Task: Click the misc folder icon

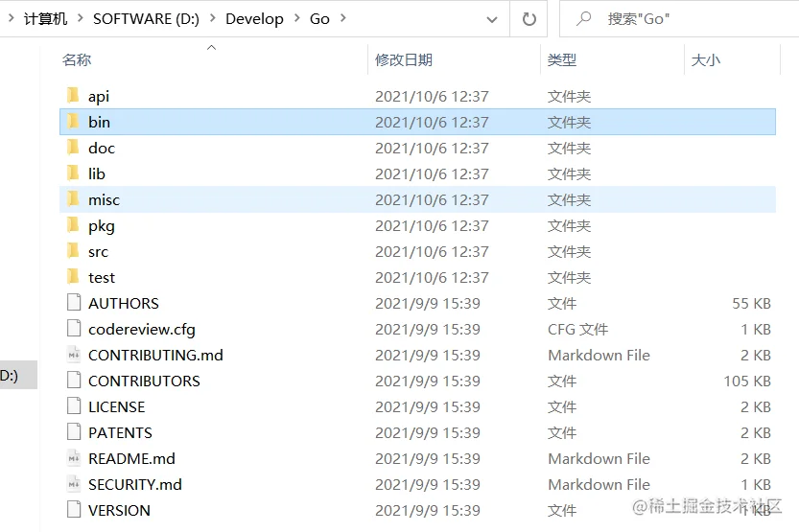Action: pyautogui.click(x=73, y=199)
